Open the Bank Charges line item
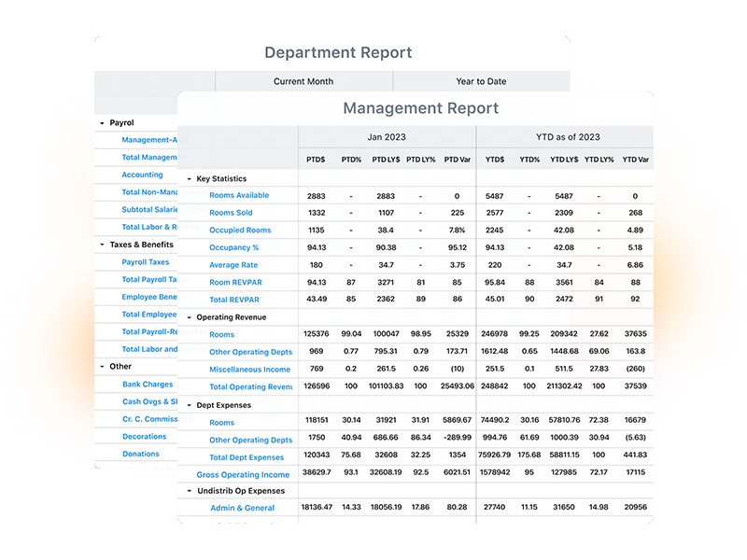This screenshot has height=560, width=747. click(x=147, y=384)
